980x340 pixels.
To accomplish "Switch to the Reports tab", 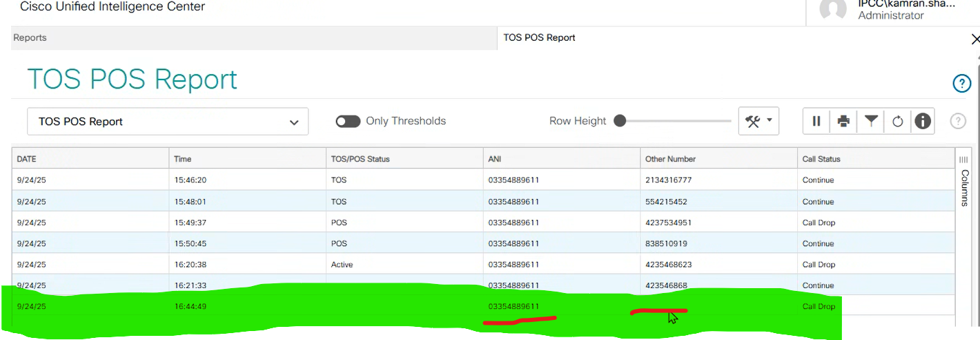I will 30,38.
